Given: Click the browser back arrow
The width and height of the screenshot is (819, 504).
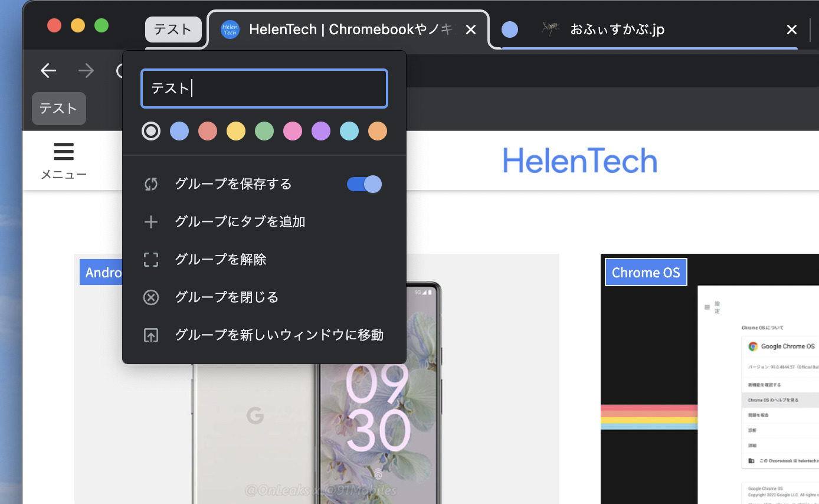Looking at the screenshot, I should (x=48, y=70).
